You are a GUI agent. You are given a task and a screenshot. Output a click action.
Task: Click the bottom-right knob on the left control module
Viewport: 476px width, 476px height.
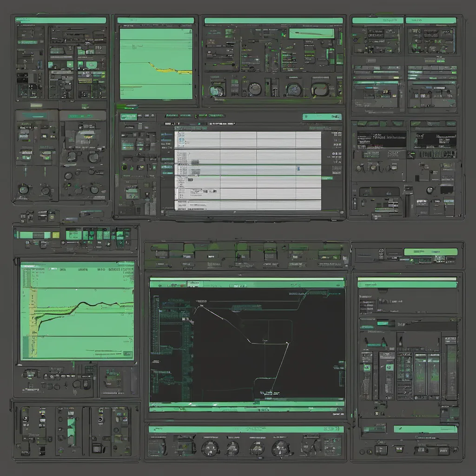(94, 189)
